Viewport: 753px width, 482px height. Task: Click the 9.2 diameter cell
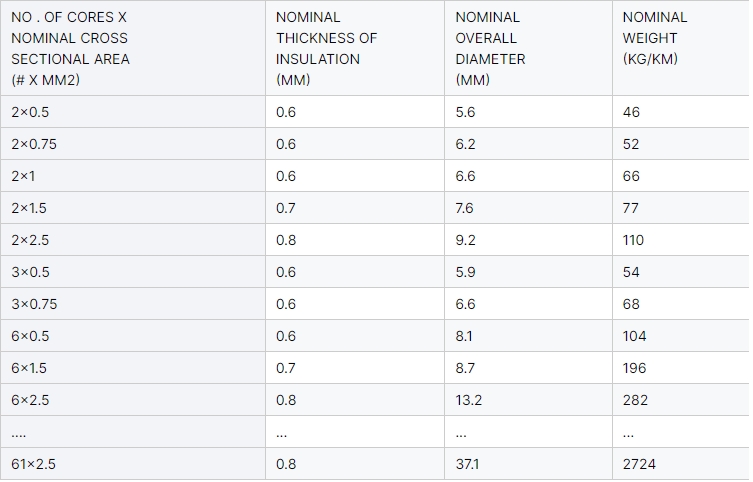pos(529,240)
